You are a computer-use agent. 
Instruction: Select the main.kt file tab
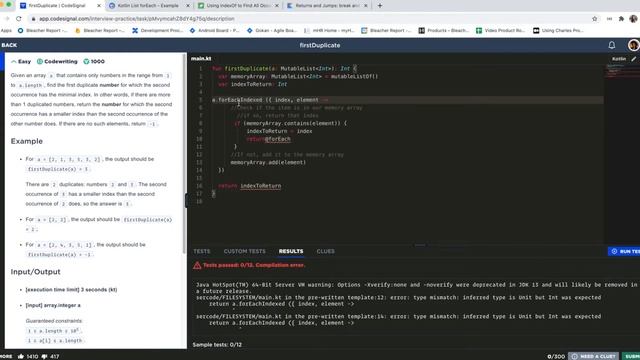(201, 58)
